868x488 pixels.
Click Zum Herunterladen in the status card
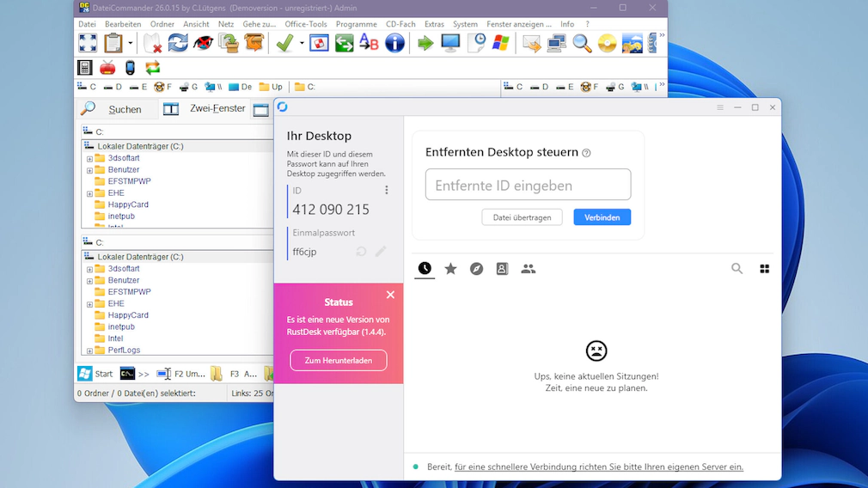click(339, 360)
